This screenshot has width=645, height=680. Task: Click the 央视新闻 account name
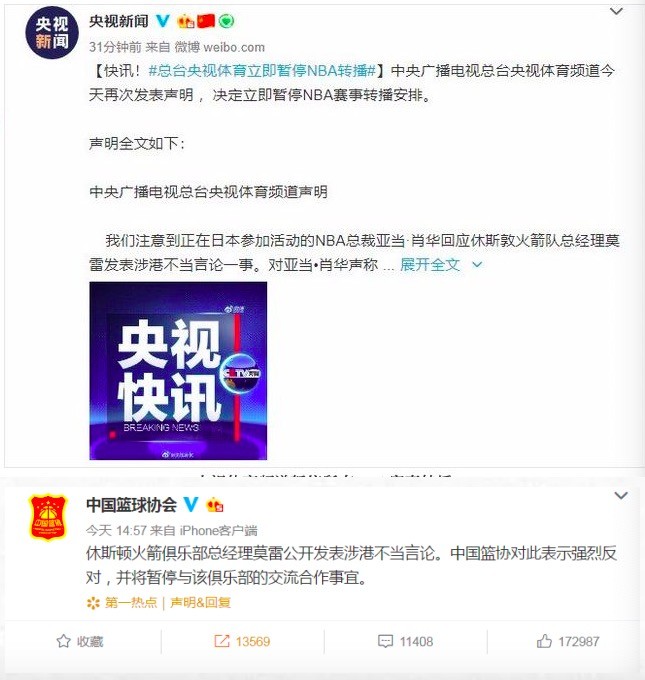118,21
